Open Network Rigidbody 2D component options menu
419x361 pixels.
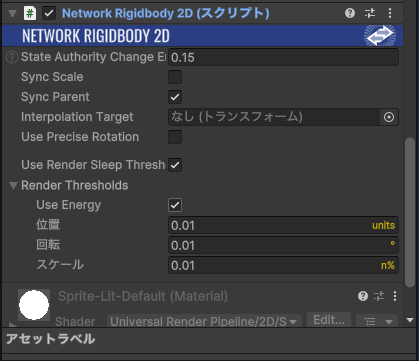click(x=390, y=13)
